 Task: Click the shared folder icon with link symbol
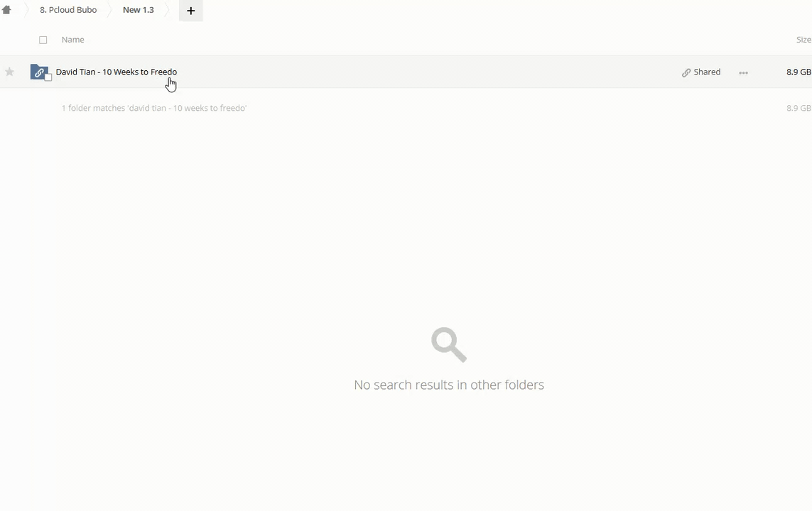[39, 72]
